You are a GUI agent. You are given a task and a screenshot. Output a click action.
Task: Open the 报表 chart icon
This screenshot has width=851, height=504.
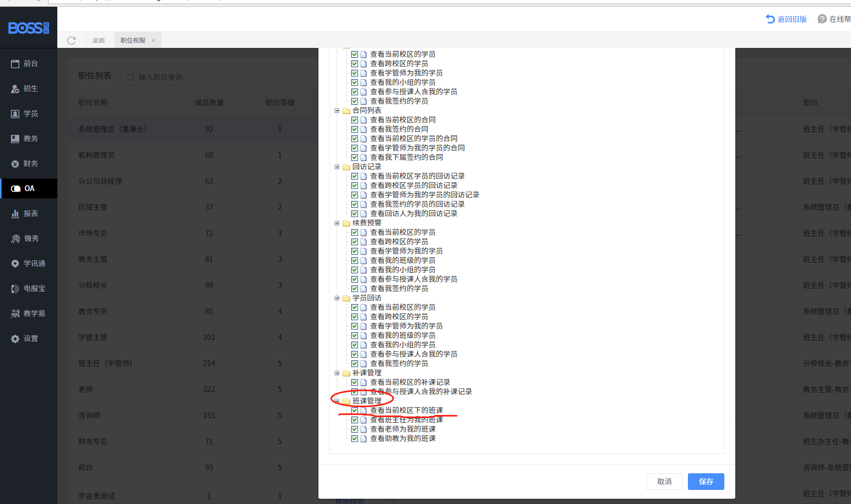point(15,214)
